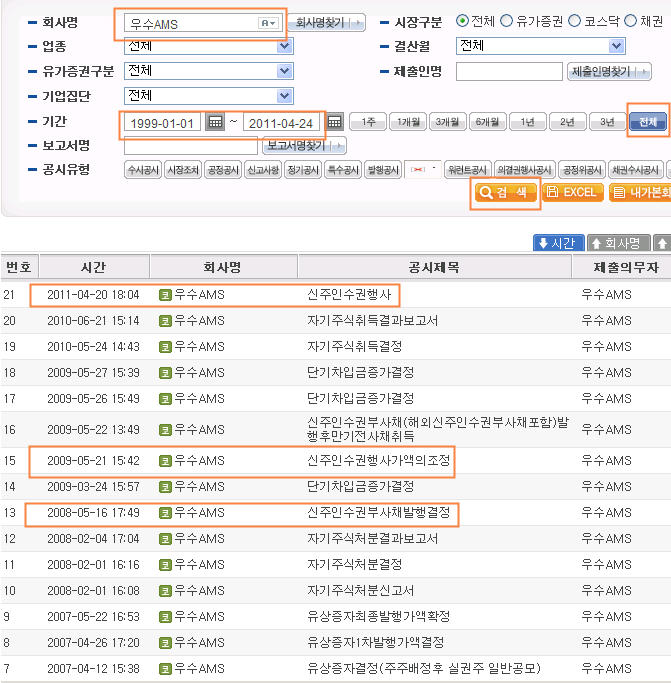Screen dimensions: 671x683
Task: Click the green market icon in row 16
Action: (165, 430)
